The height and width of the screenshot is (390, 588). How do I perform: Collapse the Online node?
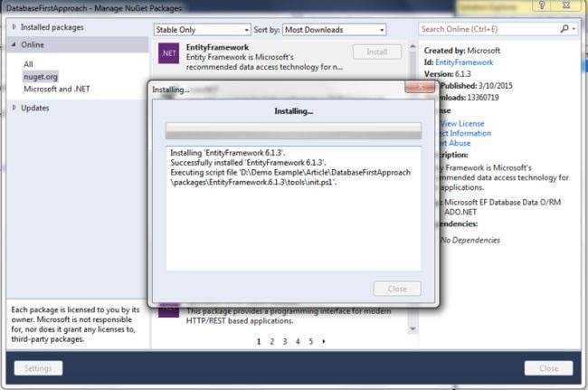click(14, 44)
